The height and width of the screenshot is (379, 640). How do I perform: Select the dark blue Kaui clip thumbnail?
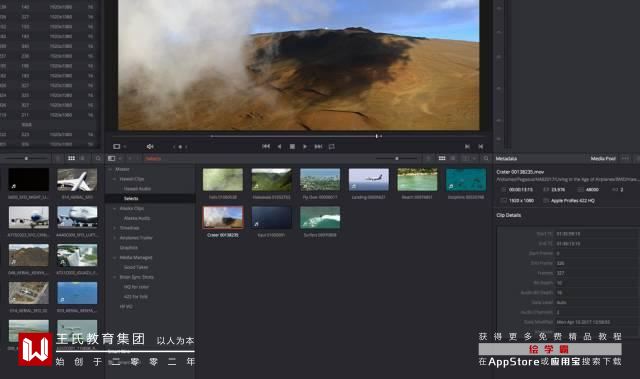pyautogui.click(x=271, y=217)
